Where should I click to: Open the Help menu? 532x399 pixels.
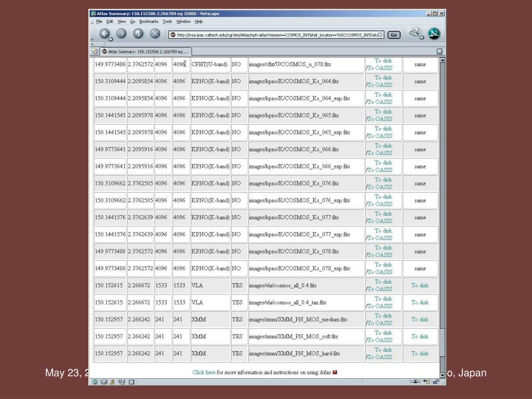199,21
